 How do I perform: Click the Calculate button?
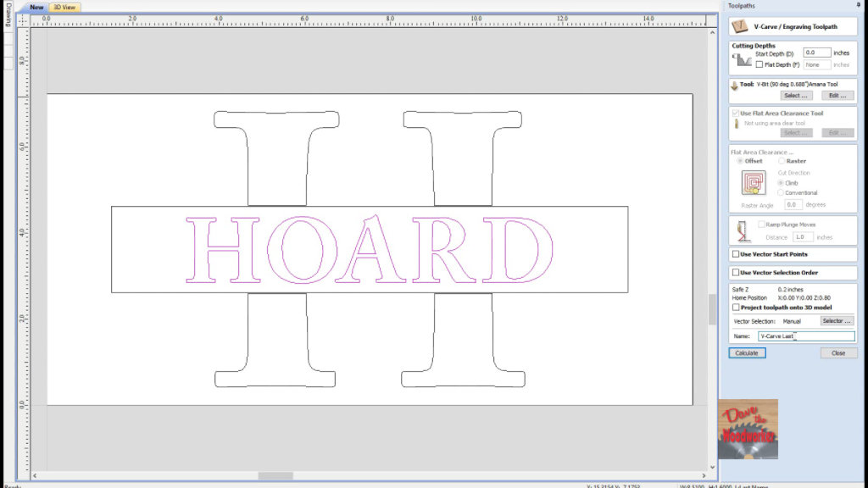(x=747, y=353)
